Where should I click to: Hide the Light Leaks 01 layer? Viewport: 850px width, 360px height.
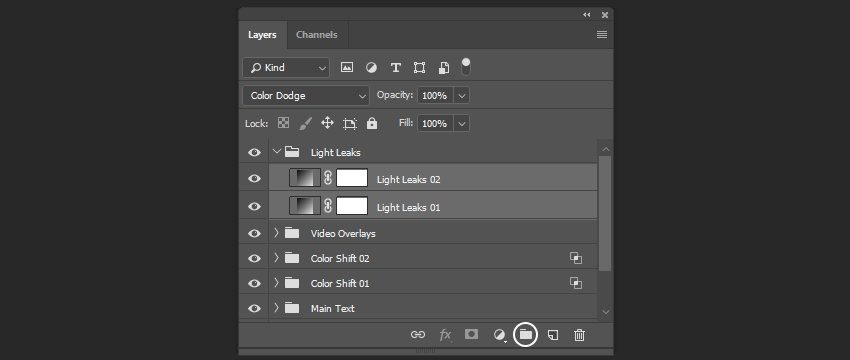click(254, 207)
